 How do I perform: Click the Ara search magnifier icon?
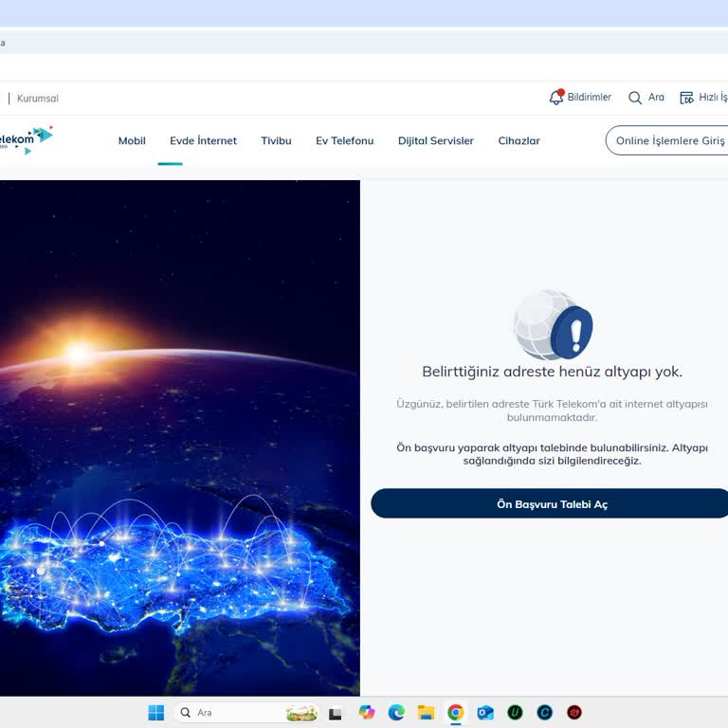pos(635,98)
